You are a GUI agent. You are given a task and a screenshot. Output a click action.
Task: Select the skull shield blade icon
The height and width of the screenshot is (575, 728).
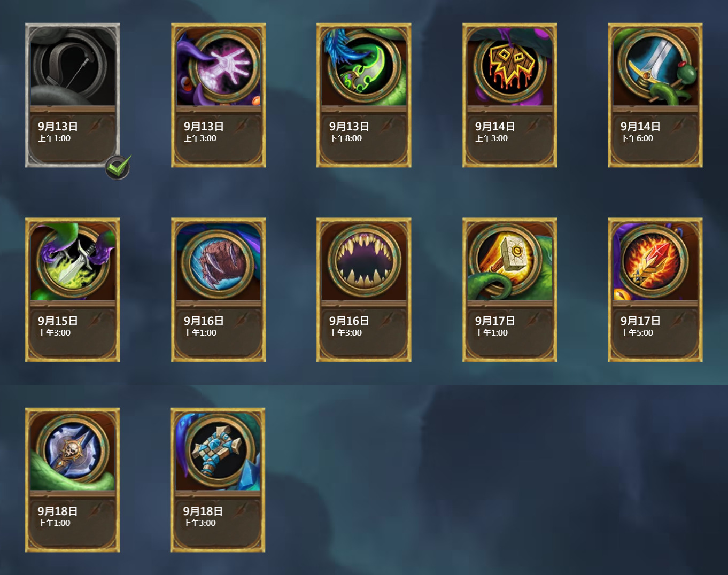(73, 452)
